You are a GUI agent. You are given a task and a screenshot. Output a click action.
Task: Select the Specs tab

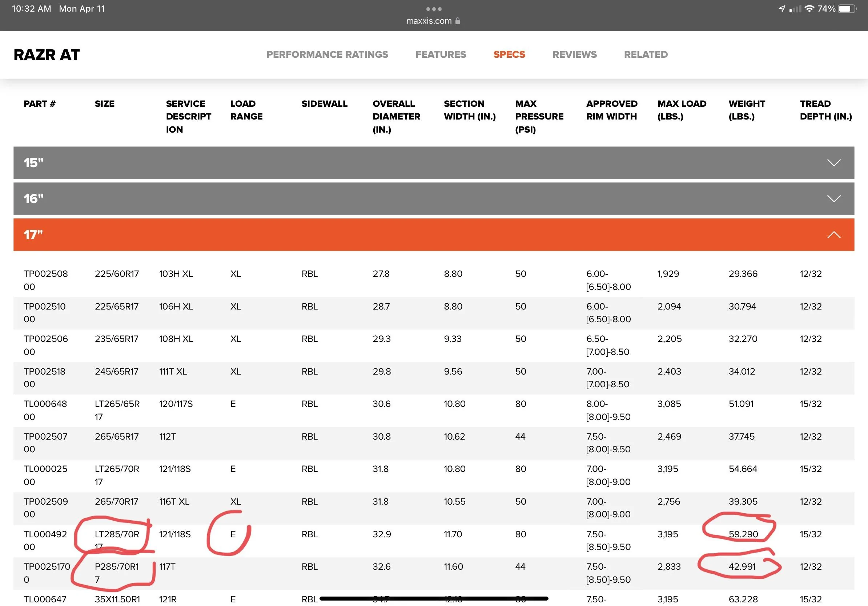(x=509, y=54)
